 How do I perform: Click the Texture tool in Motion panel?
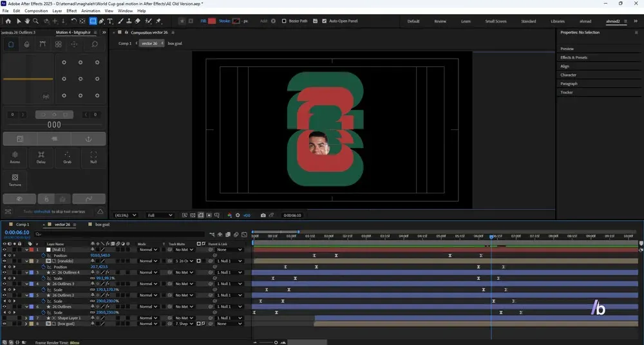click(15, 180)
